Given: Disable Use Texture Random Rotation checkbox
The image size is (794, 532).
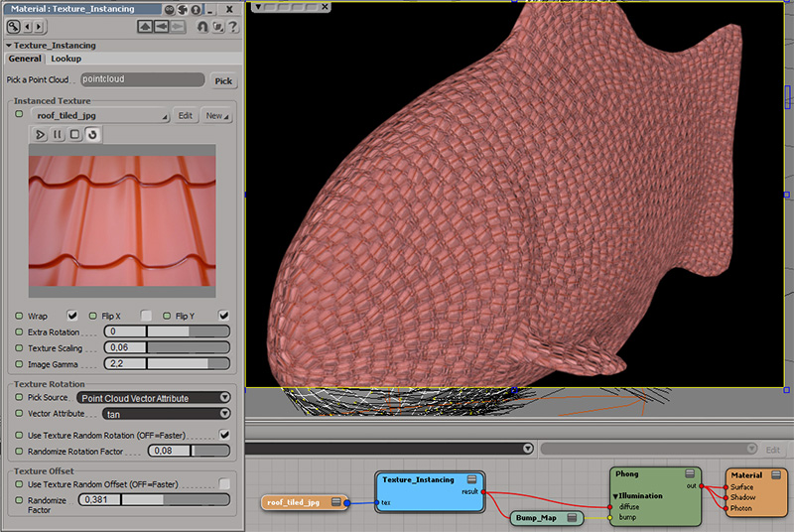Looking at the screenshot, I should (224, 435).
